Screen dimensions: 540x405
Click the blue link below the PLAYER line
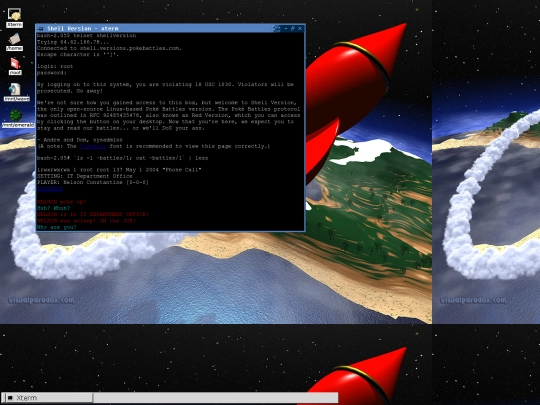coord(50,189)
